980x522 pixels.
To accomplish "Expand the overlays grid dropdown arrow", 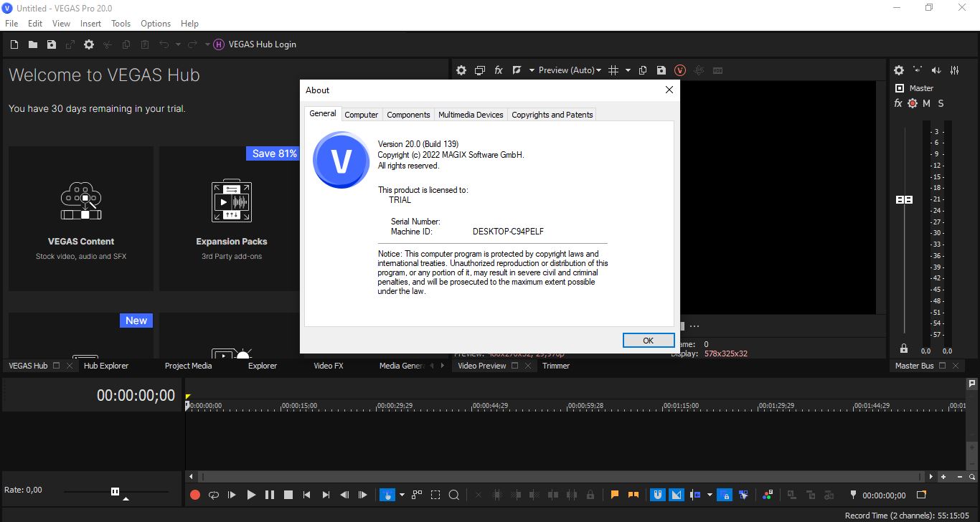I will [x=628, y=70].
